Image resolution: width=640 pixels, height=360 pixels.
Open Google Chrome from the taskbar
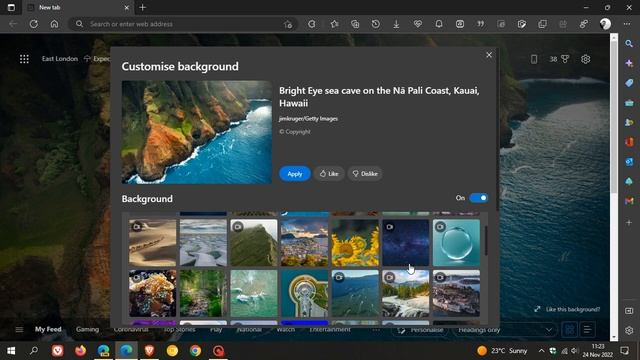[x=195, y=351]
